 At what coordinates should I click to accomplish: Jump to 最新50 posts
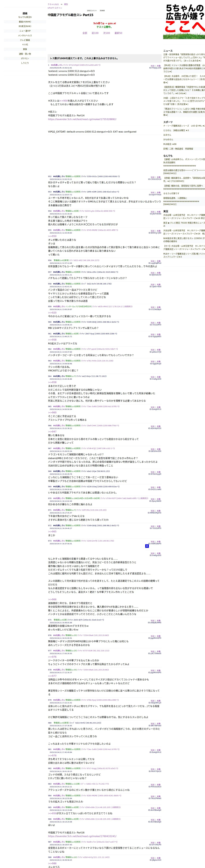coord(118,33)
